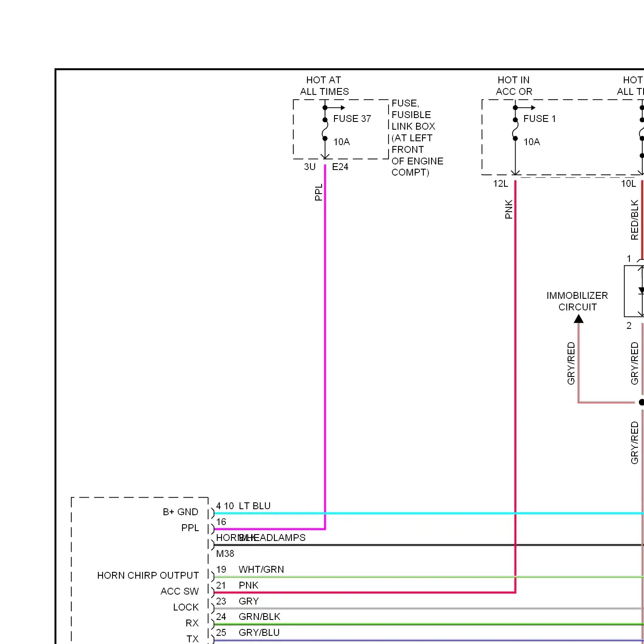Screen dimensions: 644x644
Task: Click pin number 25
Action: coord(221,632)
